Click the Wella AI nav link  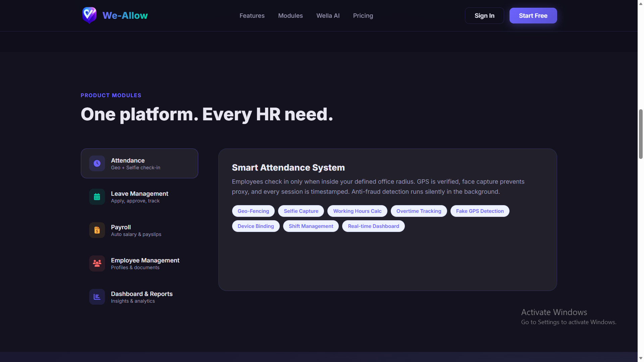pos(328,15)
